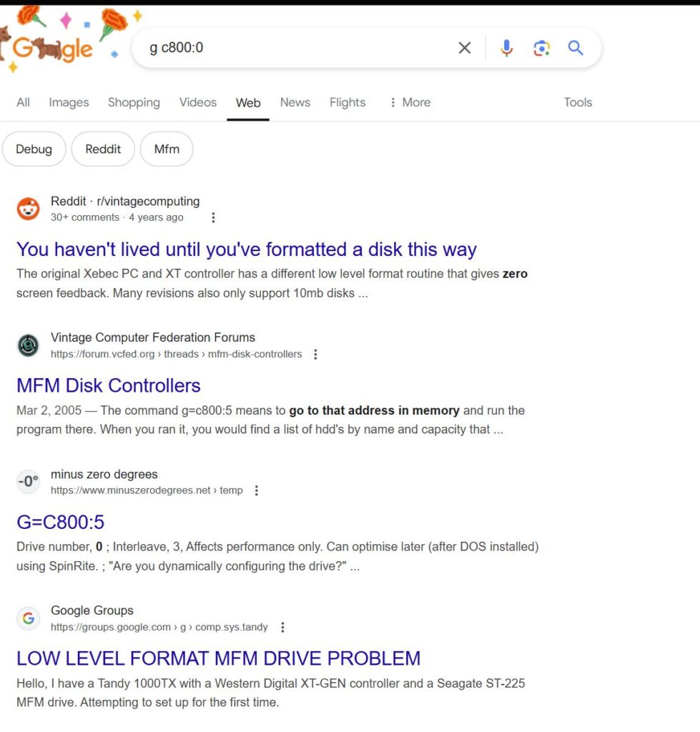700x732 pixels.
Task: Open options menu for the Google Groups result
Action: click(x=282, y=628)
